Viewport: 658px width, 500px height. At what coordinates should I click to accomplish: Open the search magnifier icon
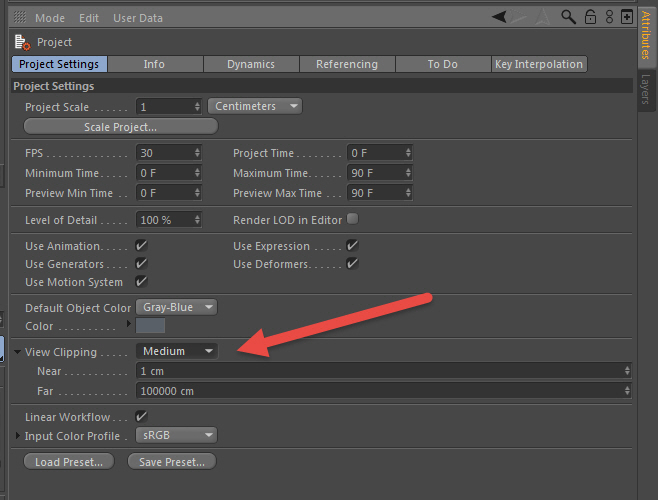coord(568,17)
